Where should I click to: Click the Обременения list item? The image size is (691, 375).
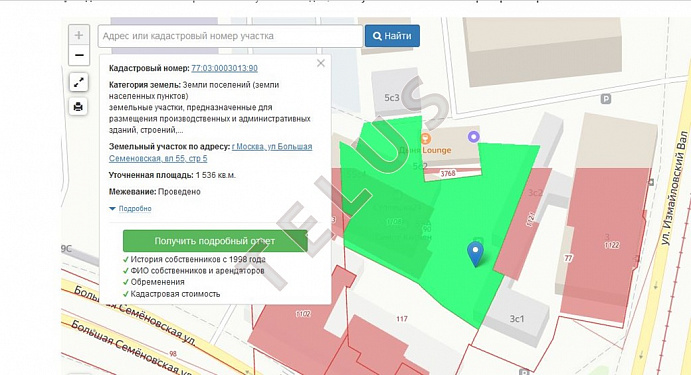pos(157,282)
